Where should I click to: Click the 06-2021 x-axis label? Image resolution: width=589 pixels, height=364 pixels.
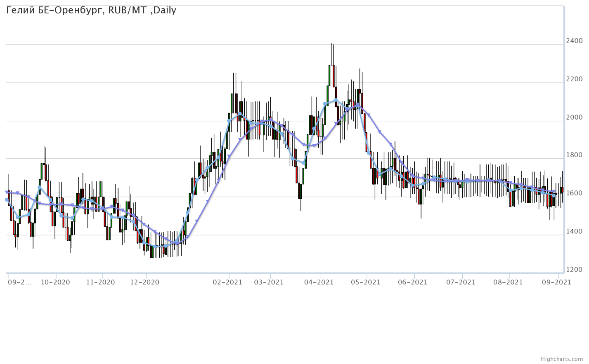tap(414, 282)
